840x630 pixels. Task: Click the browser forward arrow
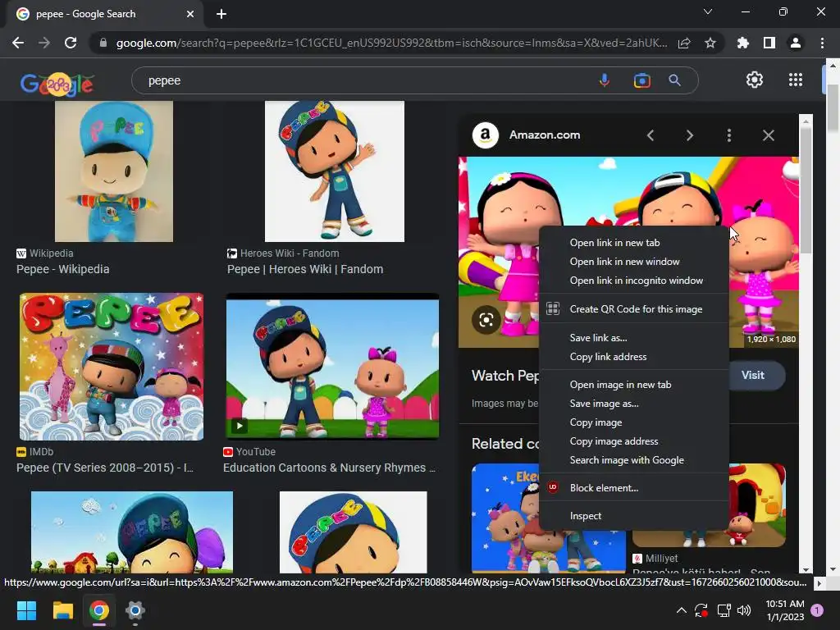pos(44,43)
